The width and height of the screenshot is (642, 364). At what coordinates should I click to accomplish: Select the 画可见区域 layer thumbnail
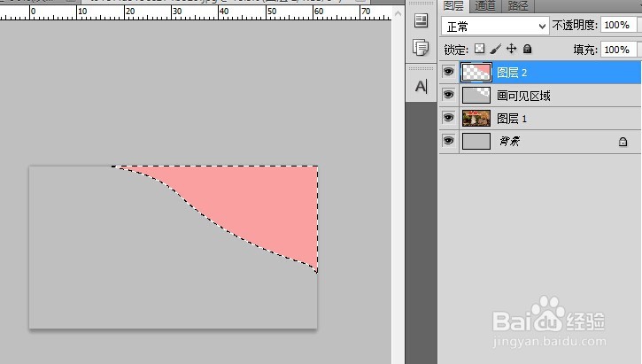[476, 95]
